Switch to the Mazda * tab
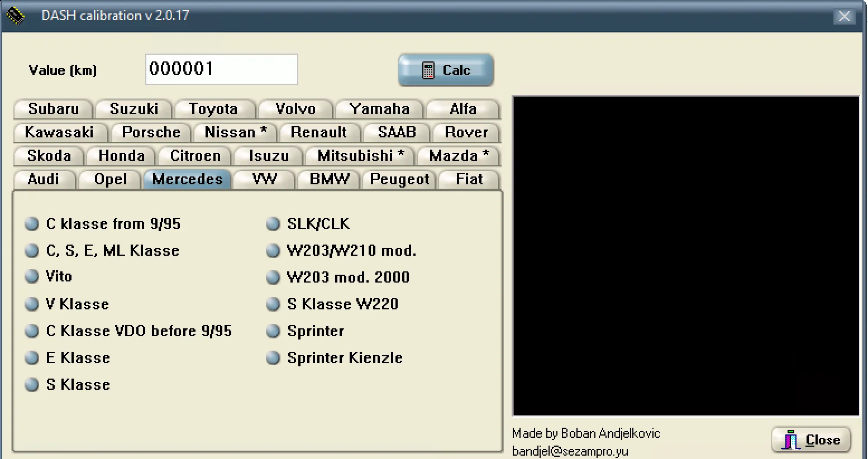The image size is (868, 459). point(459,156)
